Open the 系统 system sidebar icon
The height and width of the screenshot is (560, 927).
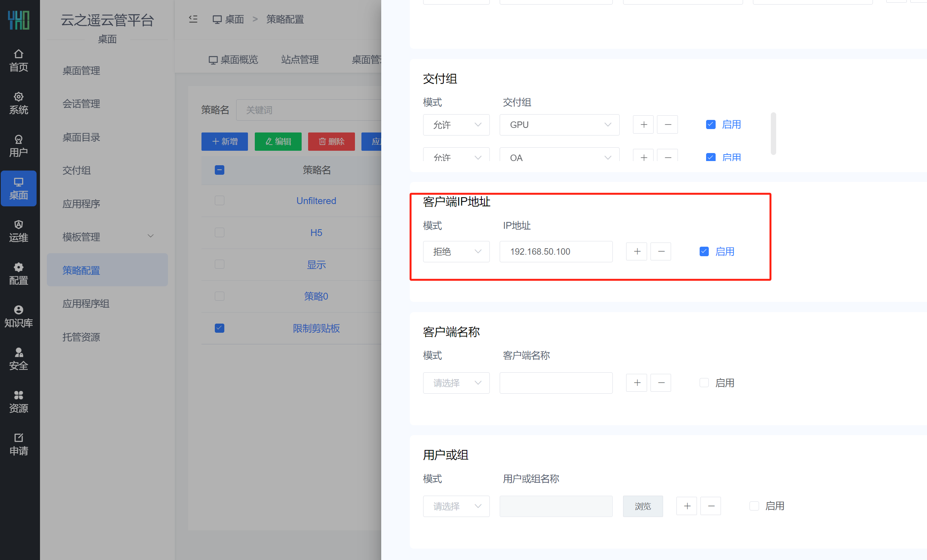click(19, 104)
